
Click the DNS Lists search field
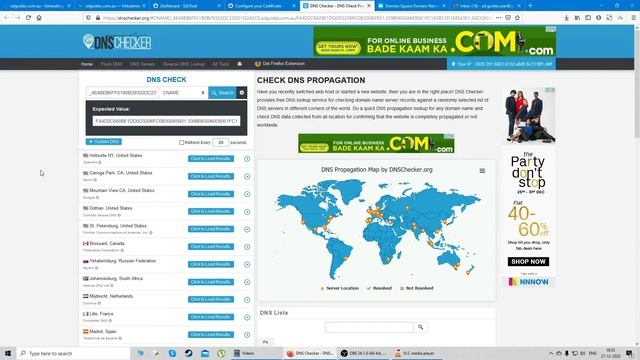tap(369, 327)
